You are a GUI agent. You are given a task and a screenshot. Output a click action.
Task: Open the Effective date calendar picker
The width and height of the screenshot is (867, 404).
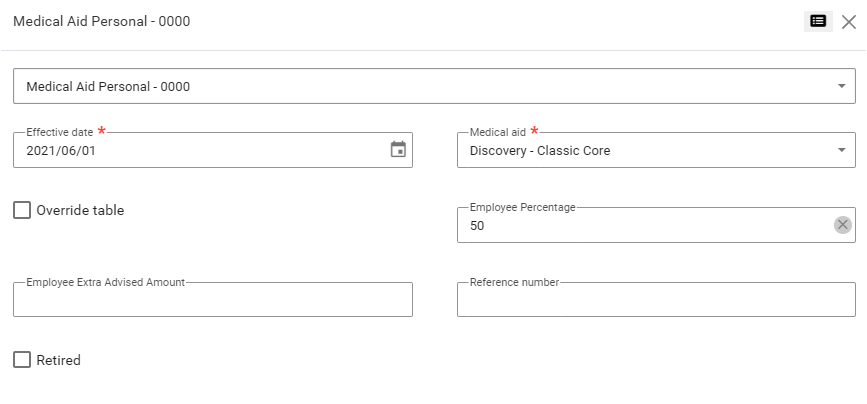398,150
